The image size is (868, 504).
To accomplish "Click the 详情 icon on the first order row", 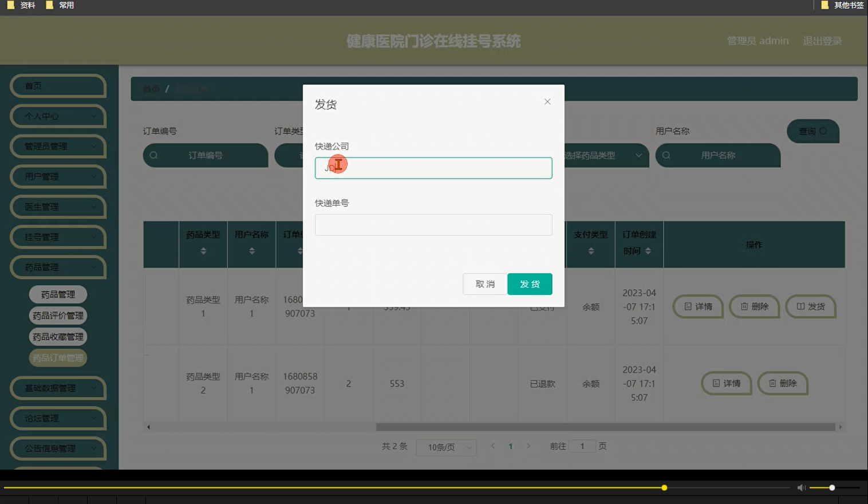I will [688, 306].
